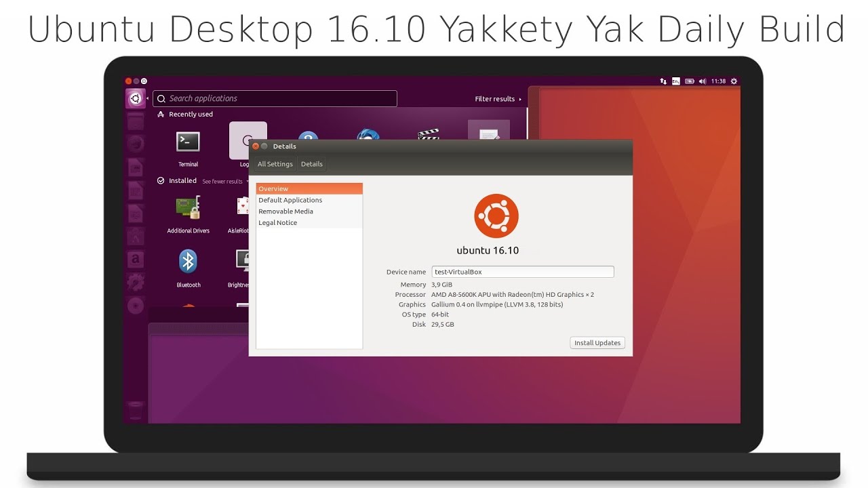Click the 11:38 clock
The width and height of the screenshot is (868, 488).
(x=718, y=81)
